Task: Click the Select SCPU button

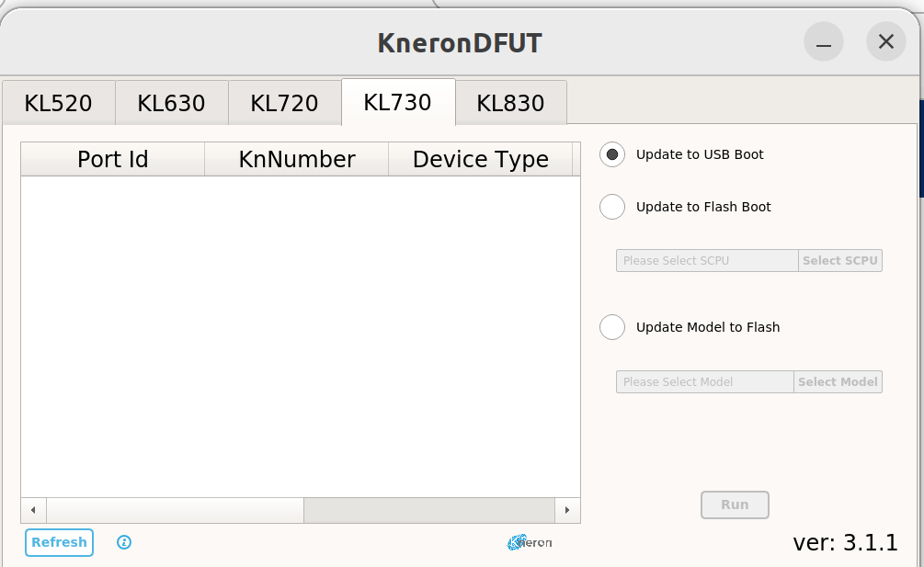Action: click(840, 260)
